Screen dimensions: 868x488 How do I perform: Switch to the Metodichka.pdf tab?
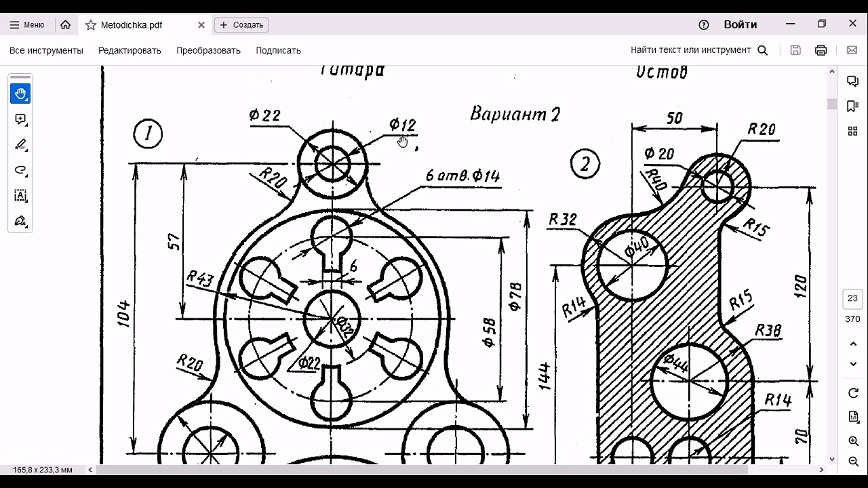coord(132,25)
